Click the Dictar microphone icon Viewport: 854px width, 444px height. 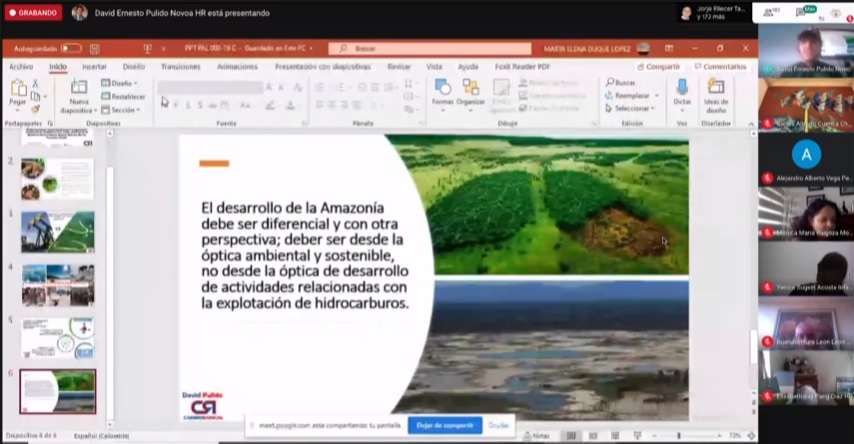tap(682, 87)
